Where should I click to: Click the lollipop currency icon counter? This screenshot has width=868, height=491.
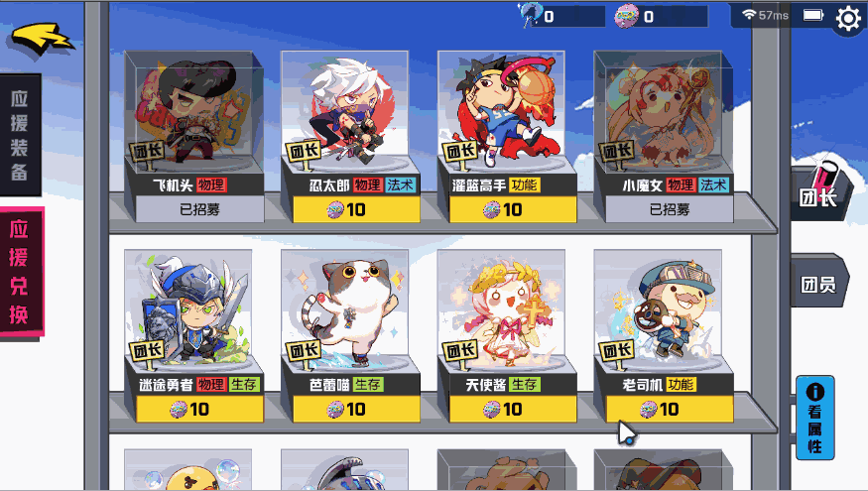pyautogui.click(x=561, y=16)
